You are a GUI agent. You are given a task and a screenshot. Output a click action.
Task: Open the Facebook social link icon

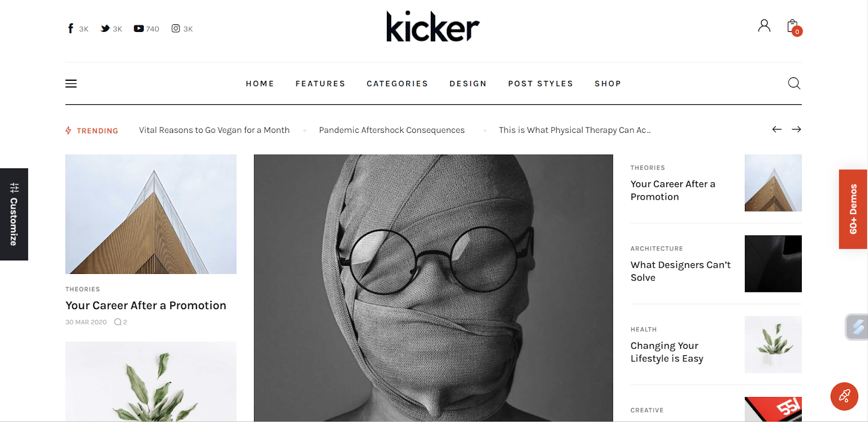coord(71,28)
